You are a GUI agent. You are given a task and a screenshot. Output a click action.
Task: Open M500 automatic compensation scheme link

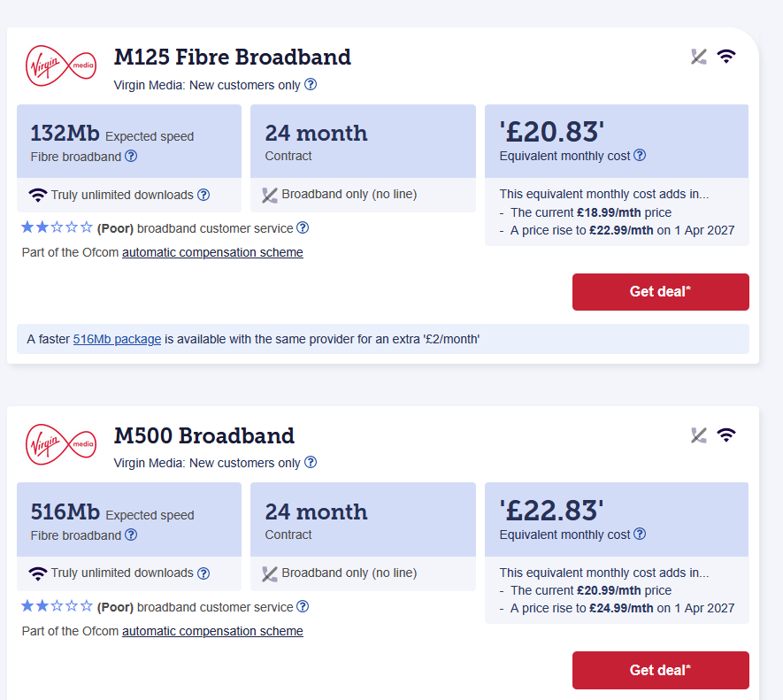212,632
